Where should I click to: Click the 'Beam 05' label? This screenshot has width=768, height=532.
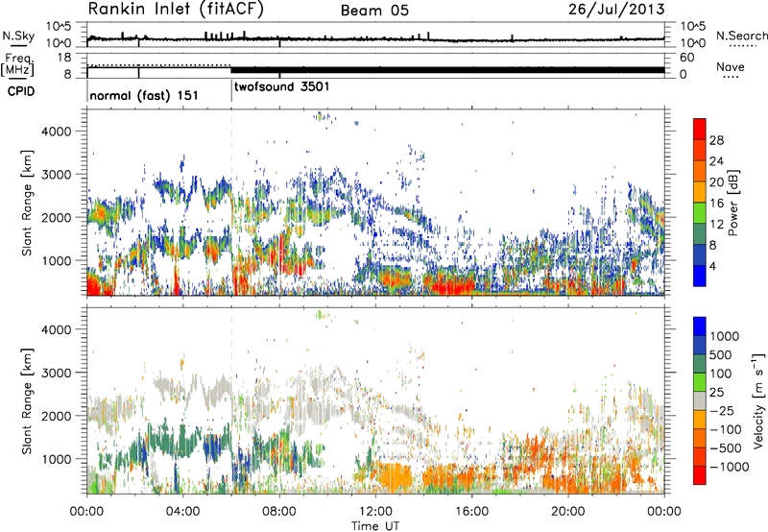click(x=374, y=11)
